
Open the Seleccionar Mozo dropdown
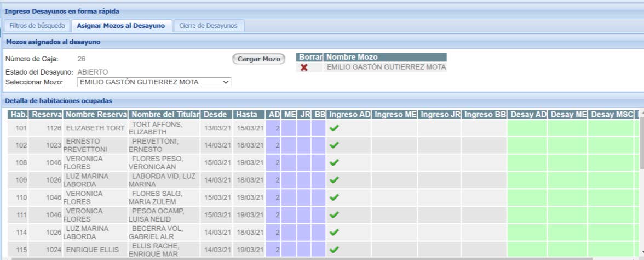[x=154, y=82]
